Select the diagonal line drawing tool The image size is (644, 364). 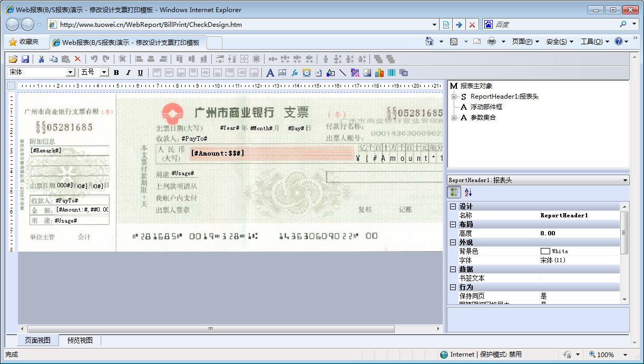tap(343, 72)
